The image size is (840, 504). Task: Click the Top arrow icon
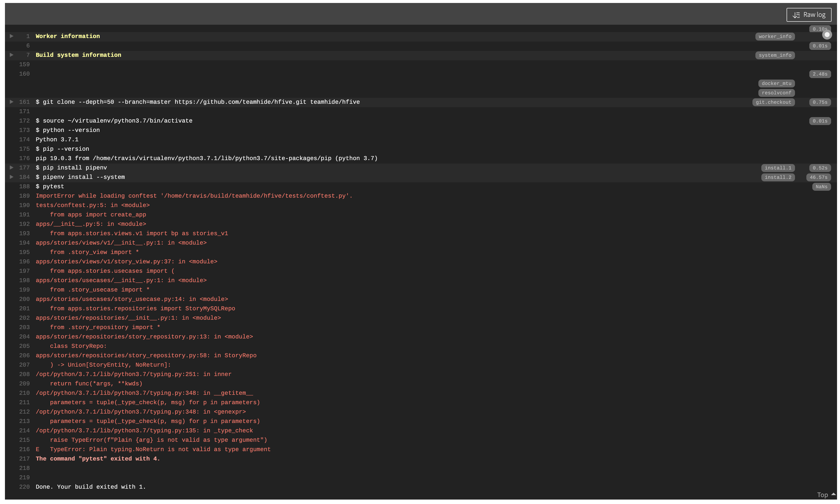pos(833,494)
